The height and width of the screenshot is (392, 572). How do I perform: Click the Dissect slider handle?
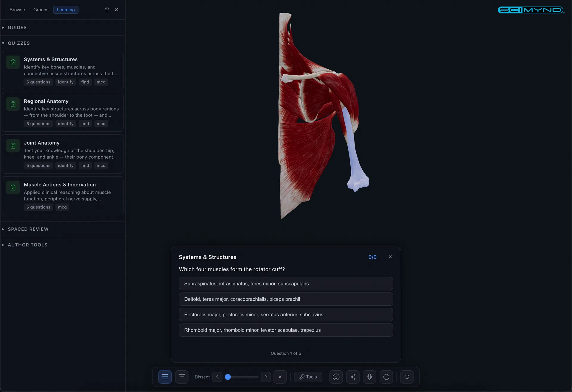click(x=228, y=377)
